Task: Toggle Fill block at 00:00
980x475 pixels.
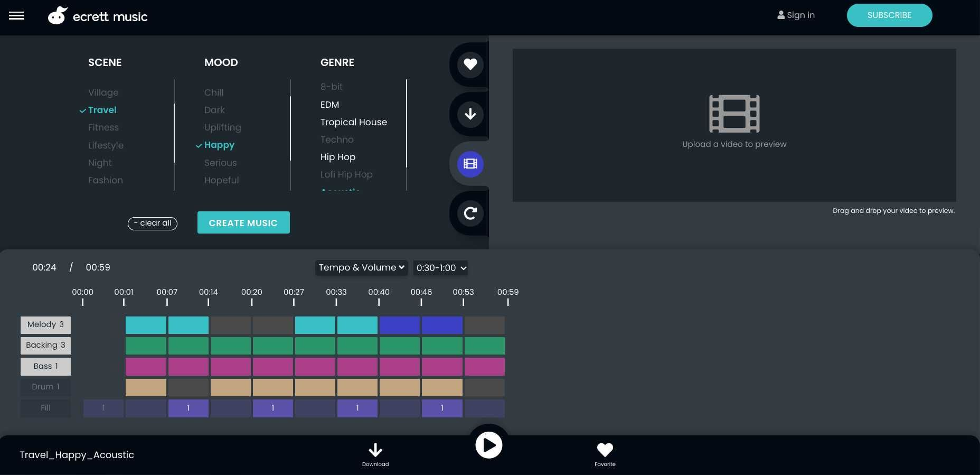Action: [x=103, y=408]
